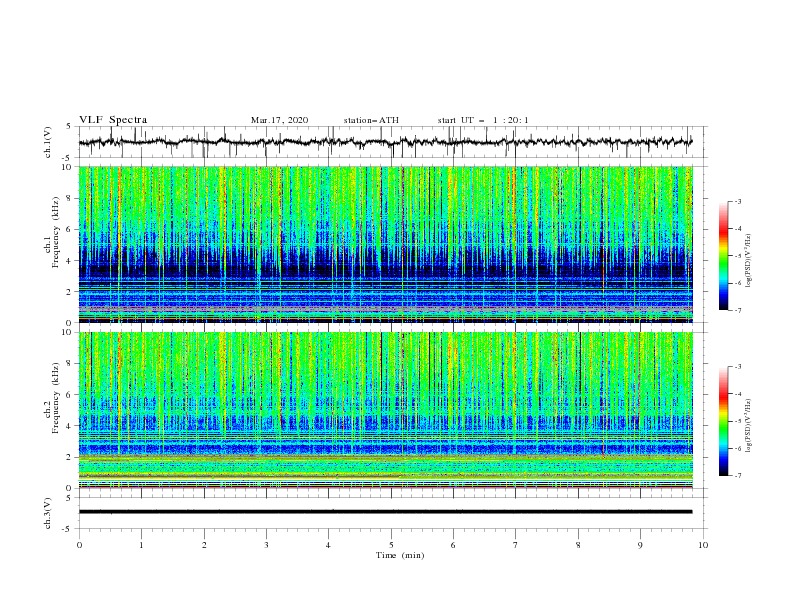Click the "VLF Spectra" title text
This screenshot has width=792, height=612.
tap(113, 120)
